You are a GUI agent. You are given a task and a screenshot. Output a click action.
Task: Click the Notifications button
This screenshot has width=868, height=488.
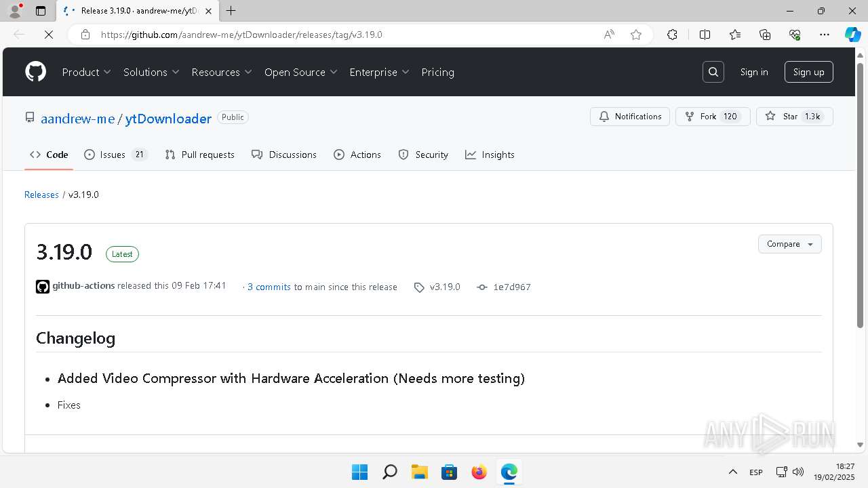point(630,117)
